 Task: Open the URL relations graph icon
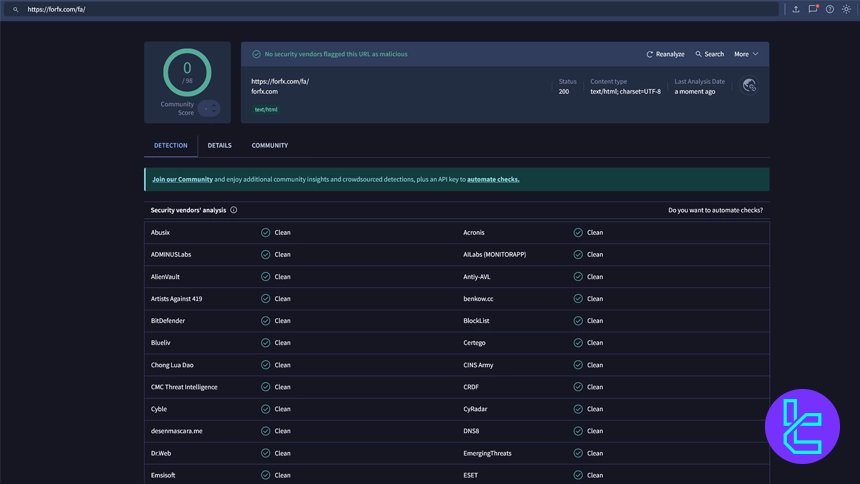click(749, 86)
